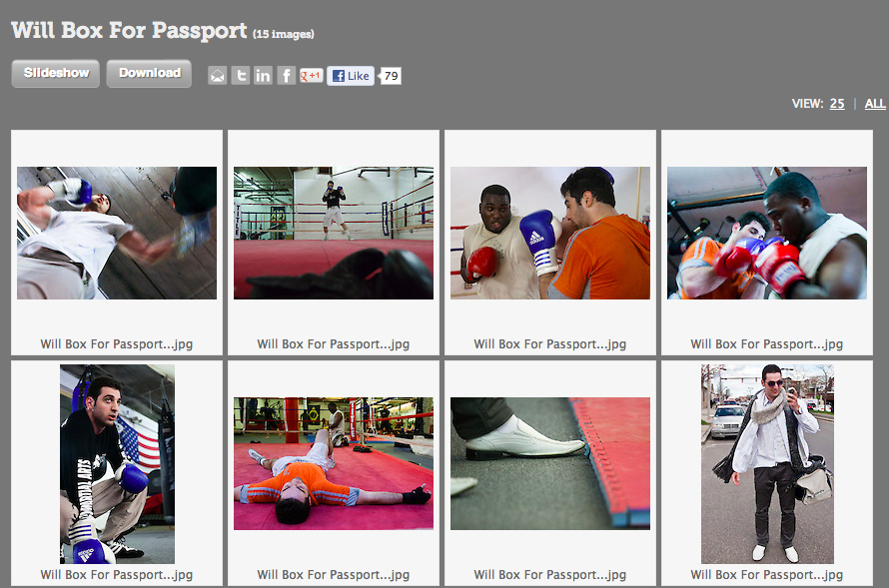Open man lying on pink mat photo
This screenshot has width=889, height=588.
[334, 463]
